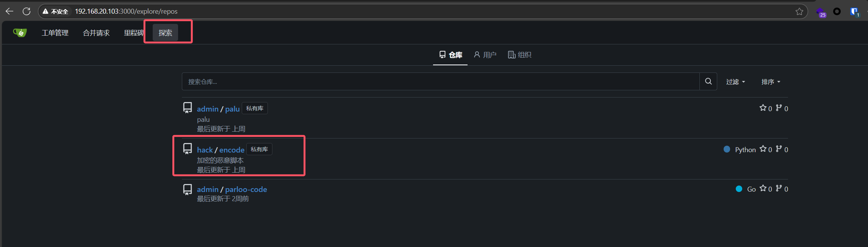
Task: Open 合并请求 in top navigation
Action: pyautogui.click(x=96, y=33)
